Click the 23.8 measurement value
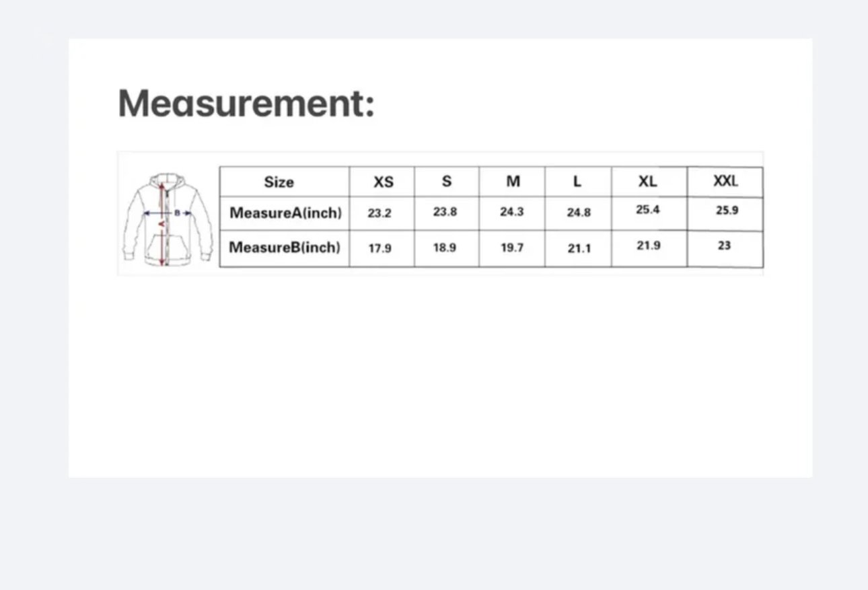The image size is (868, 590). 445,212
